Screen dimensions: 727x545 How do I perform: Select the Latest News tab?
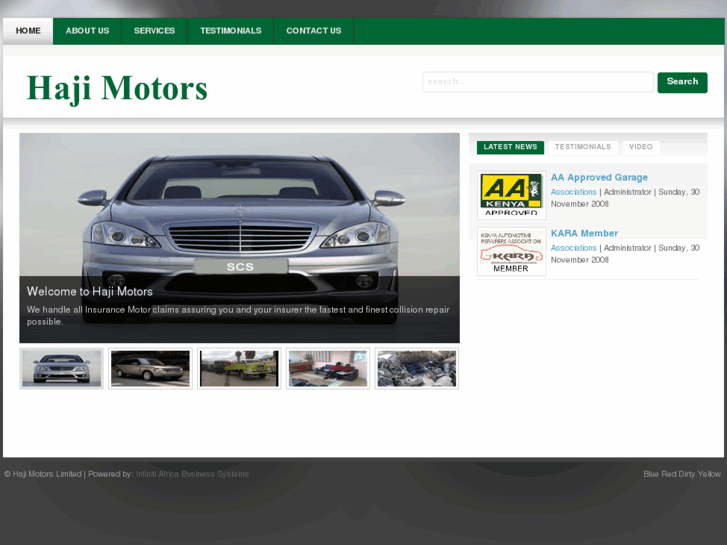[510, 147]
